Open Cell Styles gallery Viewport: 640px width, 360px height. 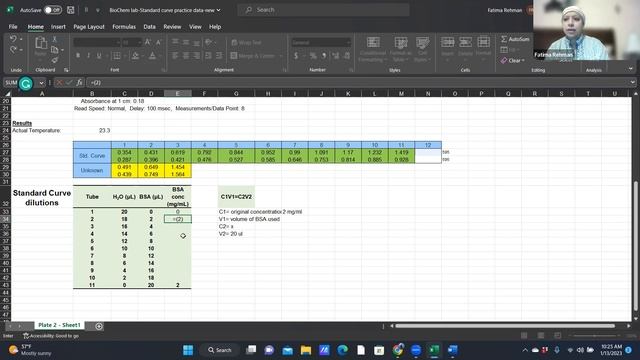422,49
